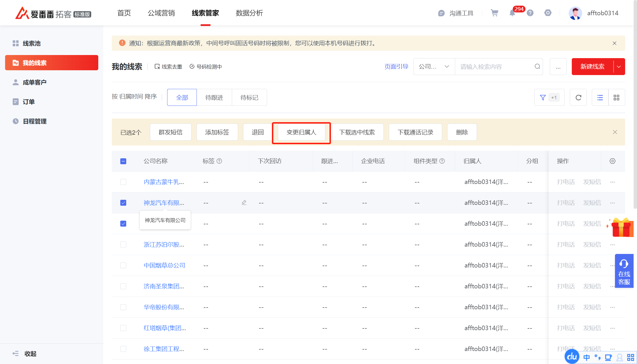Close the notification banner
Image resolution: width=637 pixels, height=364 pixels.
pos(614,43)
